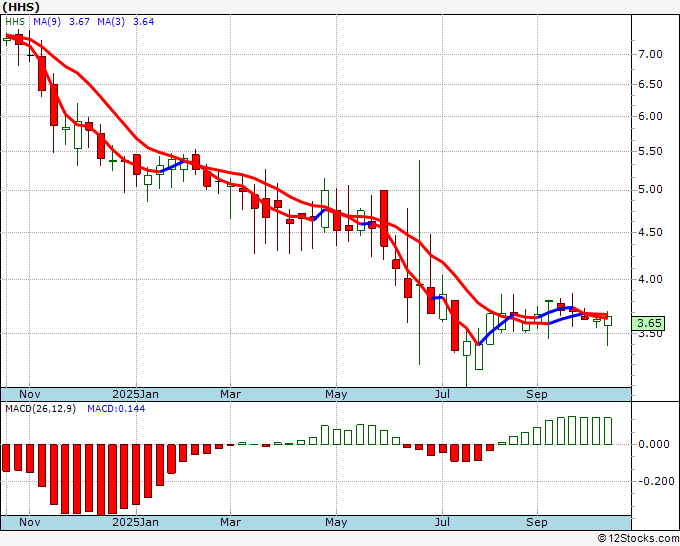This screenshot has width=680, height=546.
Task: Click the (HHS) chart title
Action: 21,7
